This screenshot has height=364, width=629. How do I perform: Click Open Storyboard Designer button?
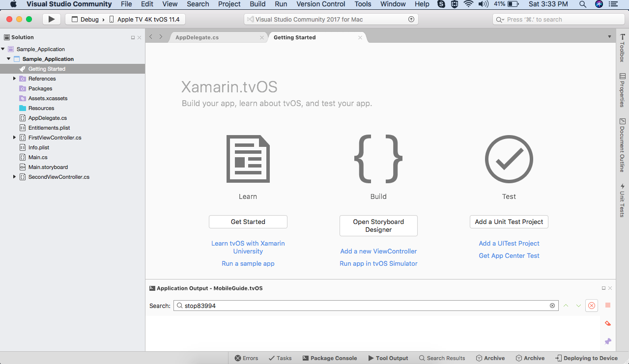(378, 225)
